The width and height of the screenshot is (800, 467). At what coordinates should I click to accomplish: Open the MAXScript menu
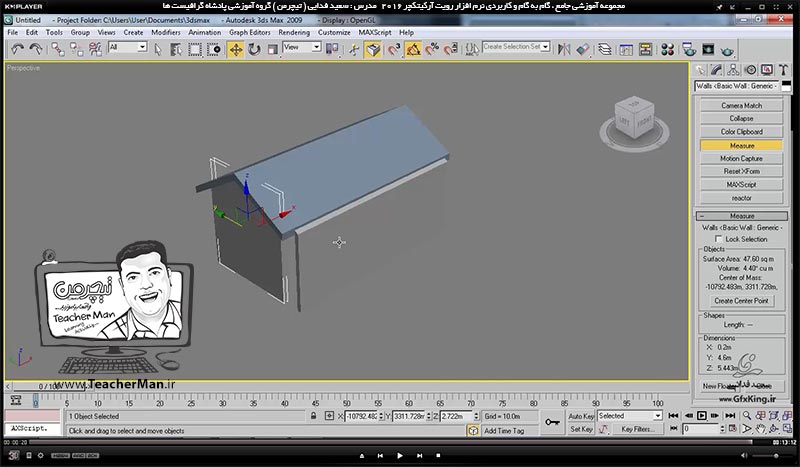375,32
